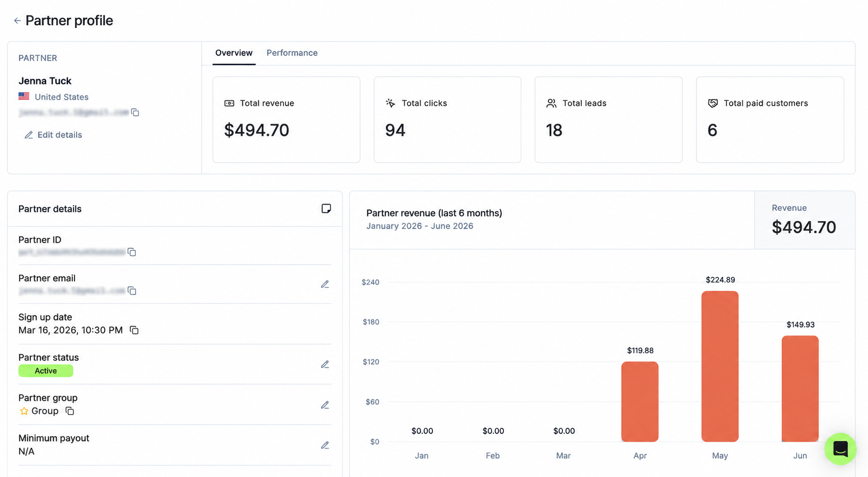Open the note icon in Partner details
This screenshot has height=477, width=868.
pyautogui.click(x=326, y=208)
